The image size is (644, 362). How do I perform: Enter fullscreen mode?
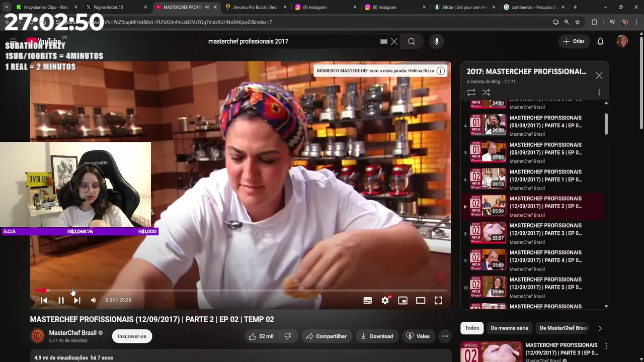click(438, 300)
